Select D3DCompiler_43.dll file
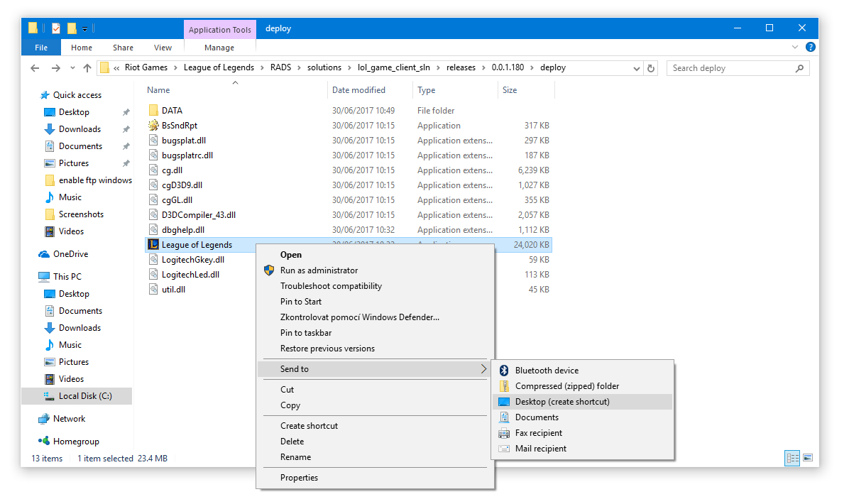This screenshot has width=849, height=504. tap(198, 215)
